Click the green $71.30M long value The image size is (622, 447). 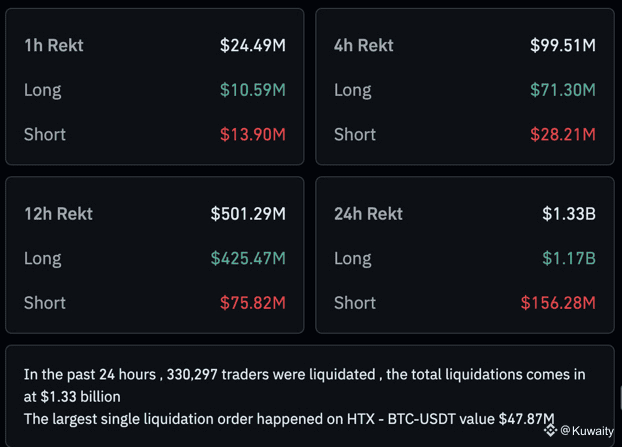pyautogui.click(x=563, y=90)
